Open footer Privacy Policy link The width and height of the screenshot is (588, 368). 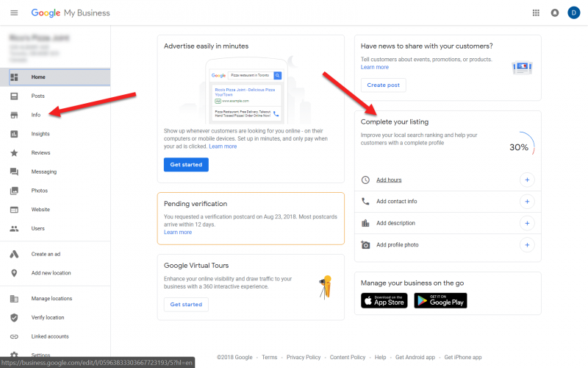[304, 357]
